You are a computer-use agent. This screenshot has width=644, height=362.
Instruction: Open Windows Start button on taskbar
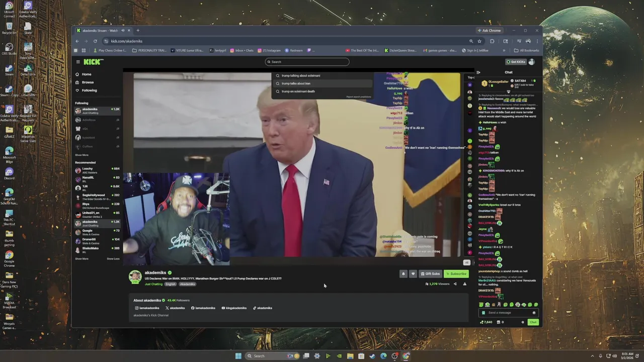[x=238, y=356]
